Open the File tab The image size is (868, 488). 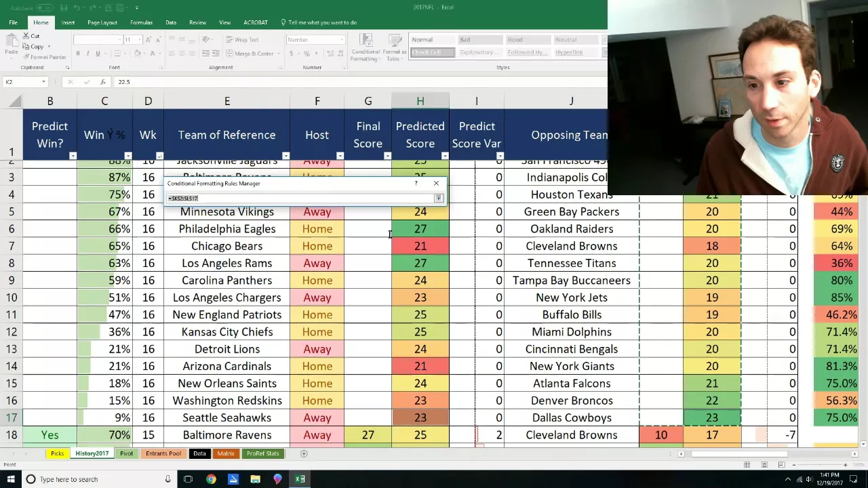coord(13,22)
